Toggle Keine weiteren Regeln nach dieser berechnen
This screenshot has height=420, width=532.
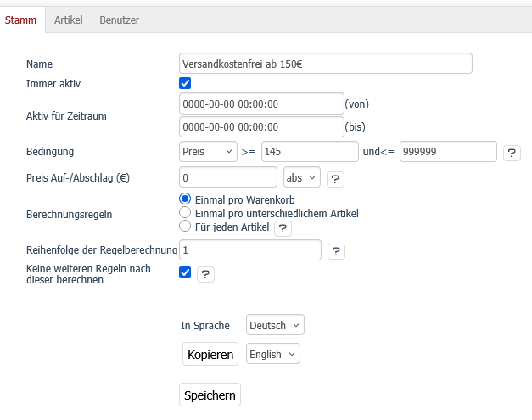(x=186, y=272)
